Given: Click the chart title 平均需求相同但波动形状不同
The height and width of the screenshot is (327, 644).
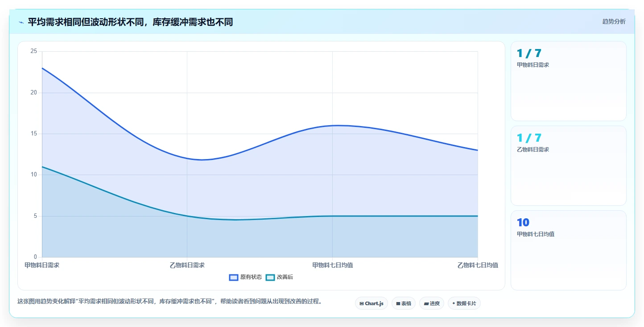Looking at the screenshot, I should 130,22.
